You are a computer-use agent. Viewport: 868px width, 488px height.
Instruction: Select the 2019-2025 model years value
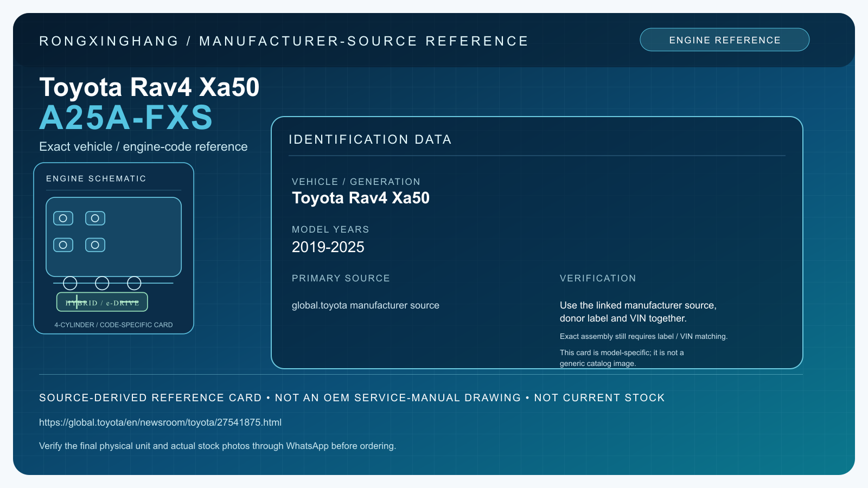pyautogui.click(x=328, y=247)
